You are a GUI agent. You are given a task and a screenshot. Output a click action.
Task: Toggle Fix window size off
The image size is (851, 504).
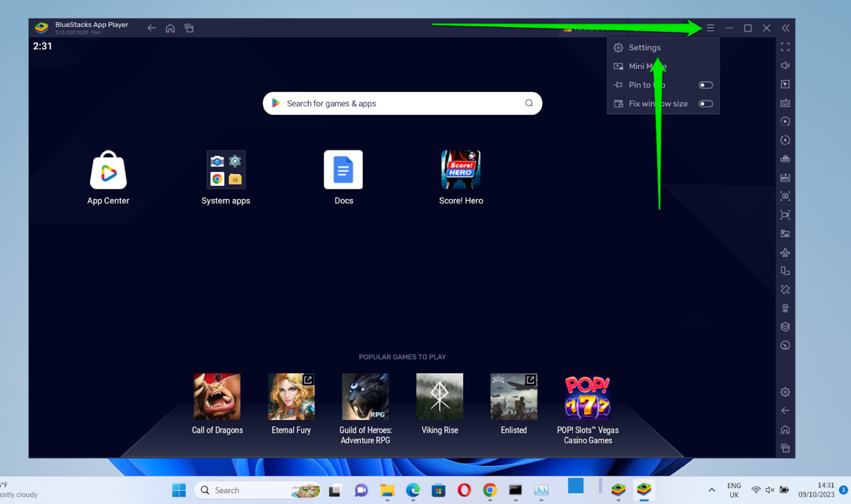(x=706, y=104)
